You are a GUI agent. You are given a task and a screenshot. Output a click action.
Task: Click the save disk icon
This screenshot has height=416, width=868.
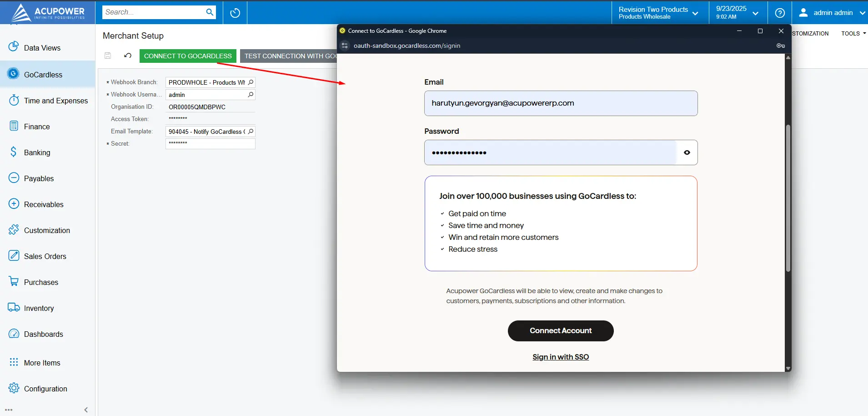(x=108, y=56)
